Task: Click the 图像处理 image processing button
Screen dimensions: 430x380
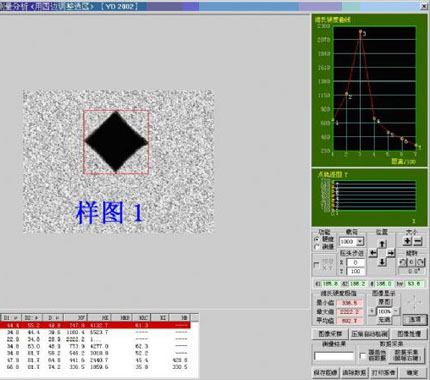Action: 409,334
